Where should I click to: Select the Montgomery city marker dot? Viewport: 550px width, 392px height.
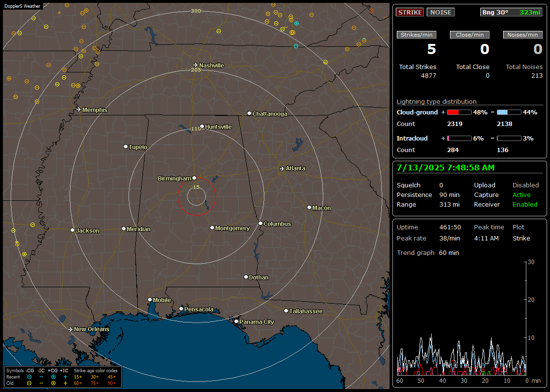212,228
